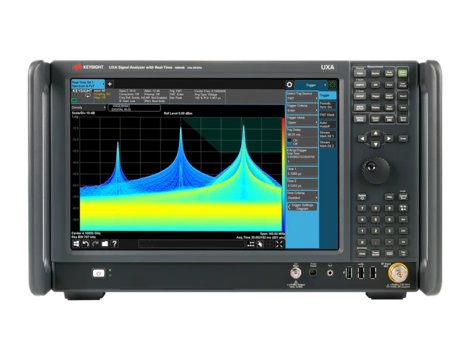Open the Windows start icon on screen
The height and width of the screenshot is (360, 470).
(76, 244)
